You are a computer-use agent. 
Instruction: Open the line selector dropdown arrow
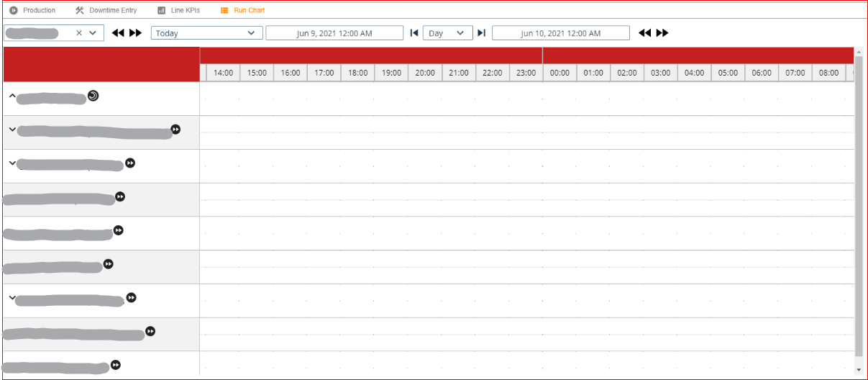tap(93, 33)
